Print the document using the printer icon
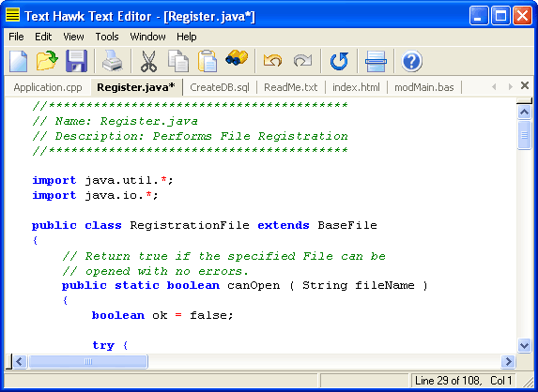 [x=113, y=61]
